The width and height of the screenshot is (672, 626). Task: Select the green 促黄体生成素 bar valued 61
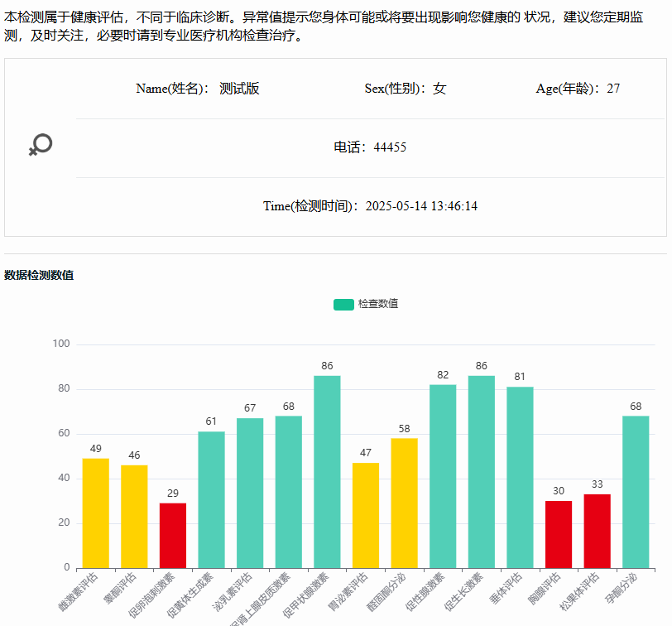[x=211, y=499]
